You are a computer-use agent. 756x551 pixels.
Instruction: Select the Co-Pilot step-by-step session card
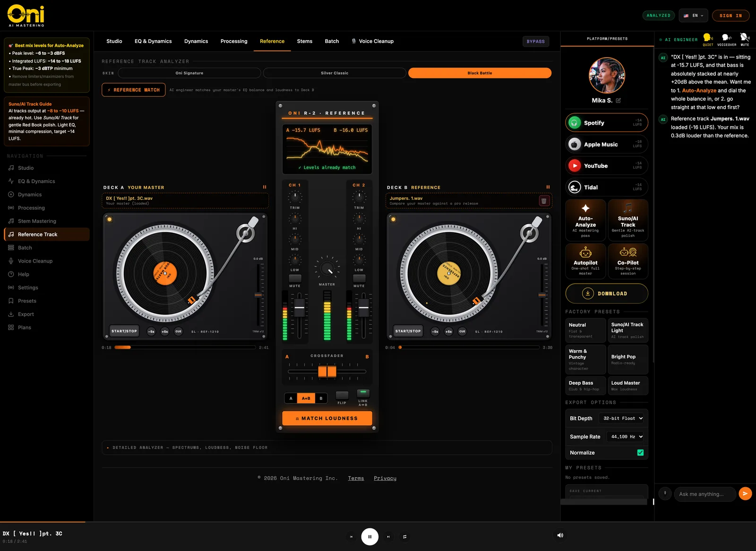pos(628,261)
